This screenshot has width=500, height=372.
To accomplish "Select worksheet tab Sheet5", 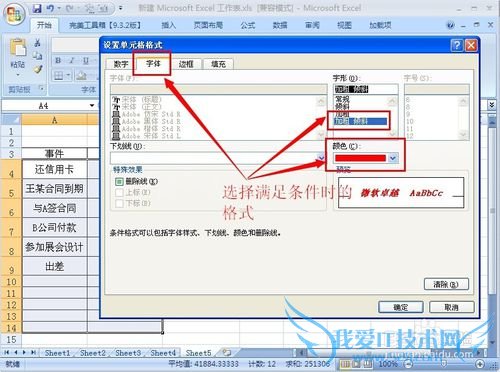I will point(198,353).
